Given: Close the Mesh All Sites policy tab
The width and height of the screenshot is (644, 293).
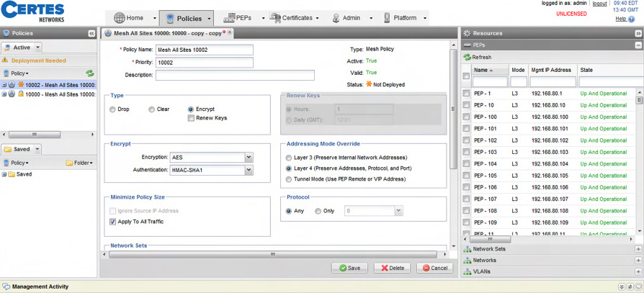Looking at the screenshot, I should pos(231,33).
